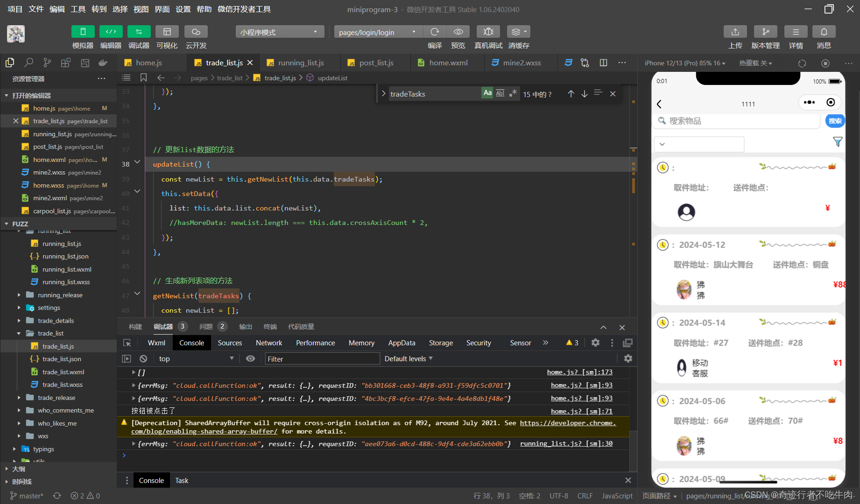
Task: Click the split editor icon
Action: coord(603,63)
